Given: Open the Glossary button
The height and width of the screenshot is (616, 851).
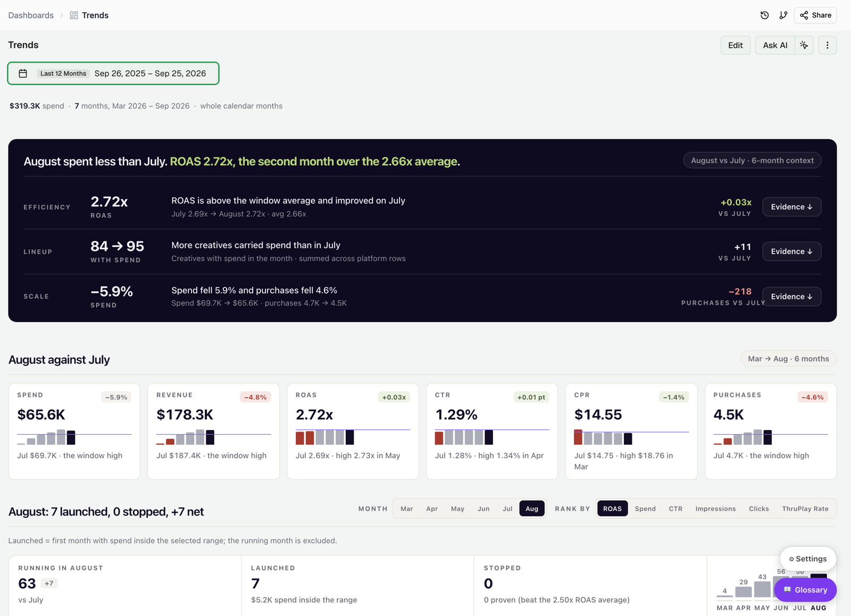Looking at the screenshot, I should [805, 590].
